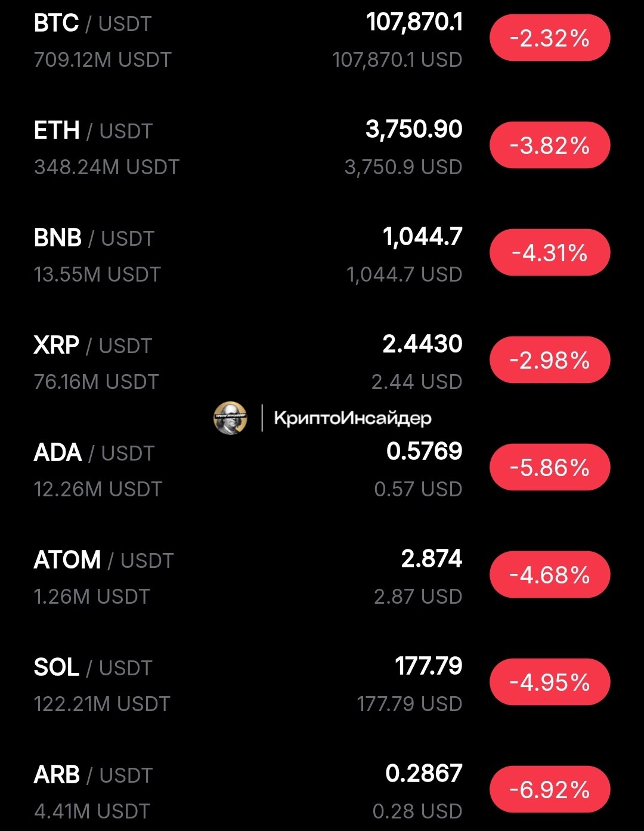This screenshot has width=644, height=831.
Task: Tap the XRP / USDT pair name
Action: pos(93,346)
